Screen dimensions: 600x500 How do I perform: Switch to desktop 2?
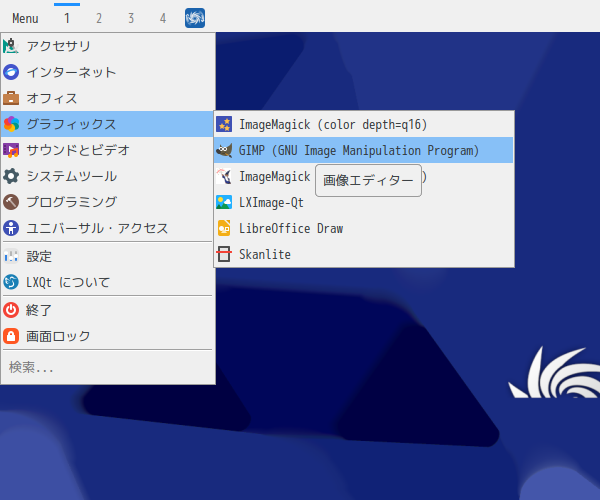(x=99, y=18)
